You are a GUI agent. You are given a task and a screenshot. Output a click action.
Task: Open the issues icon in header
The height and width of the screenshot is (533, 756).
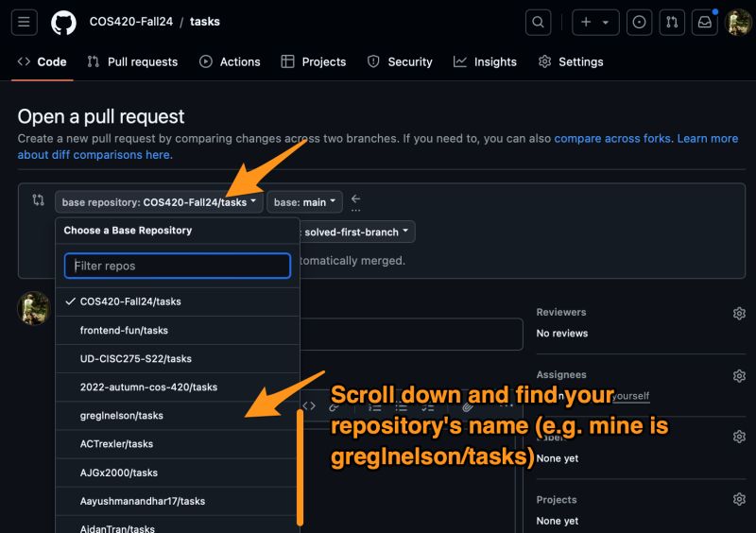(640, 22)
